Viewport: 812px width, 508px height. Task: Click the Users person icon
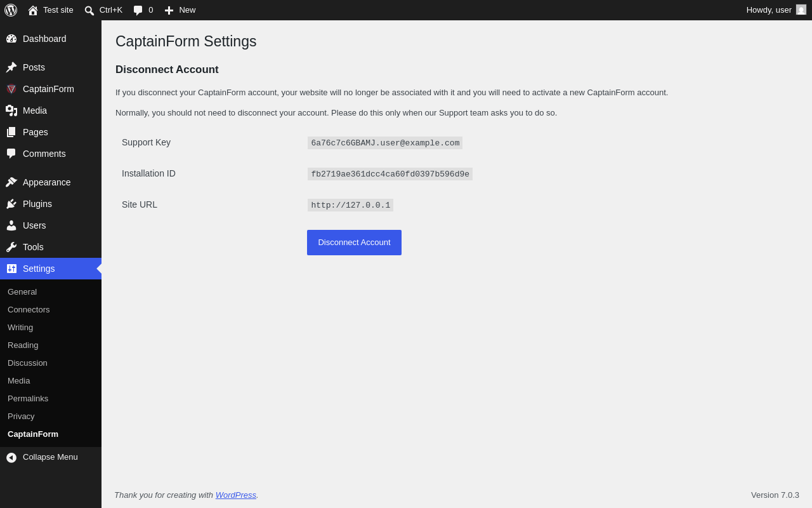(x=11, y=225)
